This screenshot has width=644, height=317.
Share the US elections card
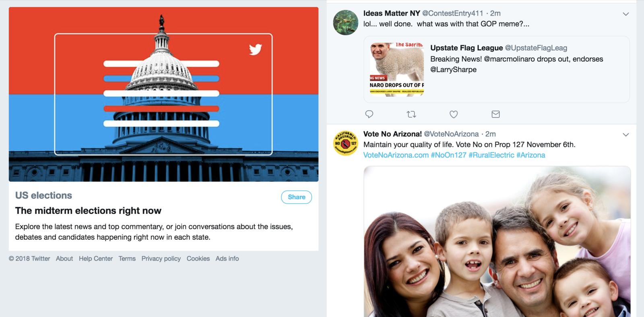tap(297, 197)
